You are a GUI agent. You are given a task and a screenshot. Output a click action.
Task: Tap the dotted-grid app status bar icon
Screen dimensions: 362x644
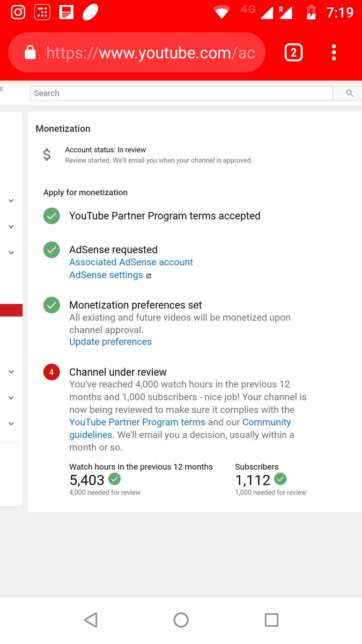pyautogui.click(x=42, y=11)
